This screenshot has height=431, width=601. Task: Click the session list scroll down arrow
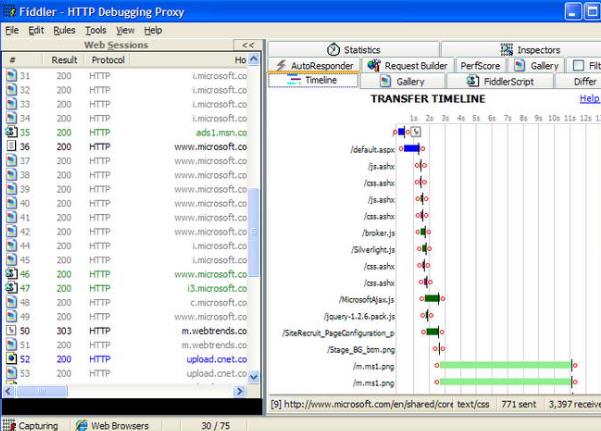pyautogui.click(x=253, y=377)
